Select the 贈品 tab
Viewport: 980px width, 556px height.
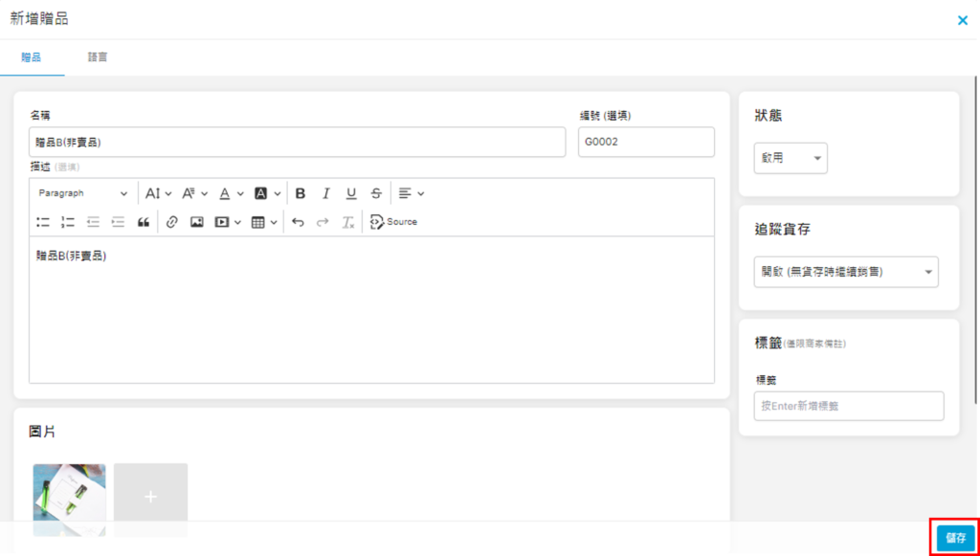32,57
